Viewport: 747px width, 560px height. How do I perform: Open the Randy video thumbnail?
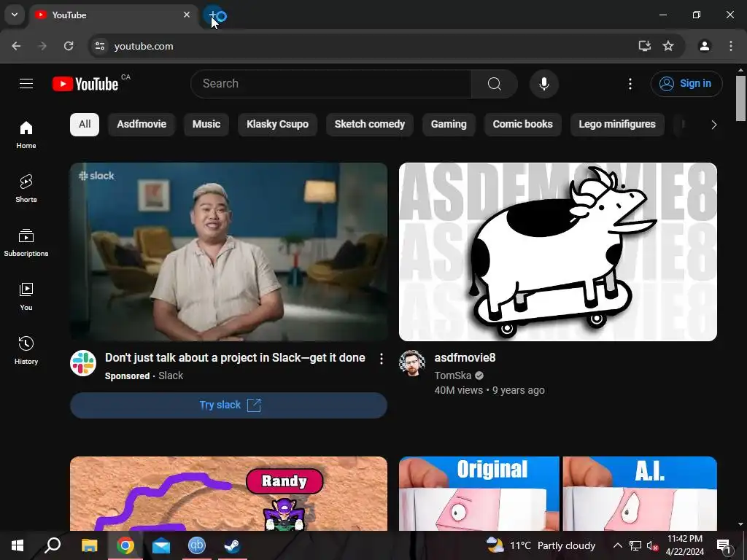[x=228, y=494]
